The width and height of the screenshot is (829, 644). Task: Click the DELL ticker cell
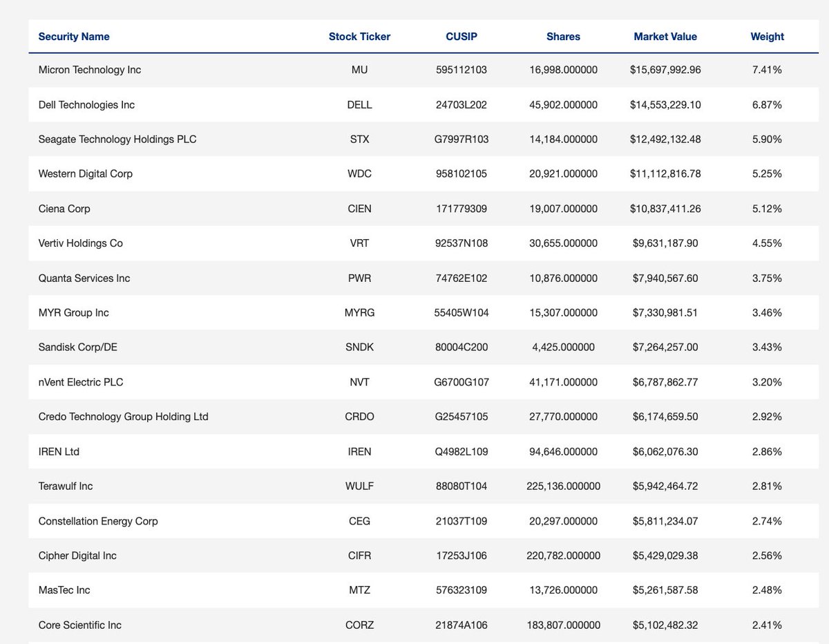click(360, 105)
